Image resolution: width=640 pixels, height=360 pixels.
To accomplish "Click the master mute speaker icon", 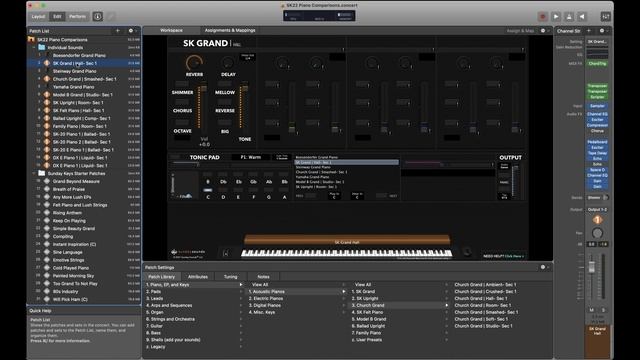I will click(582, 17).
